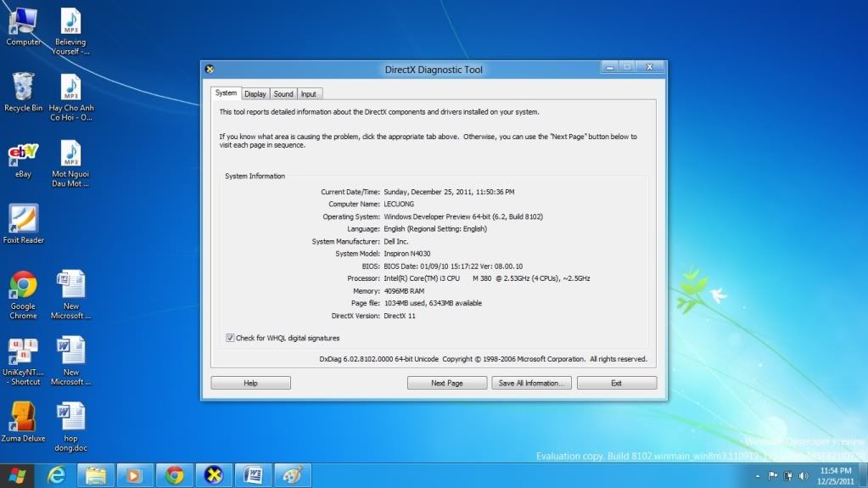Viewport: 868px width, 488px height.
Task: Click the Help button
Action: pyautogui.click(x=251, y=383)
